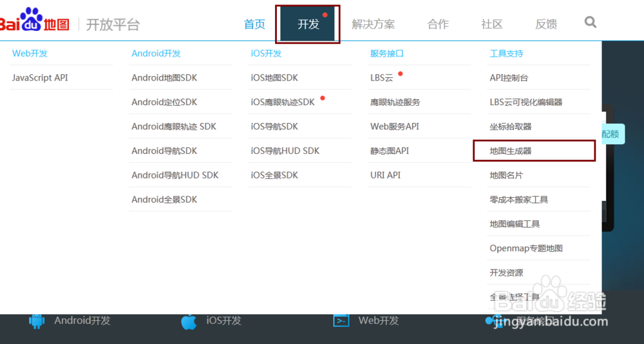
Task: Open URI API link
Action: [385, 175]
